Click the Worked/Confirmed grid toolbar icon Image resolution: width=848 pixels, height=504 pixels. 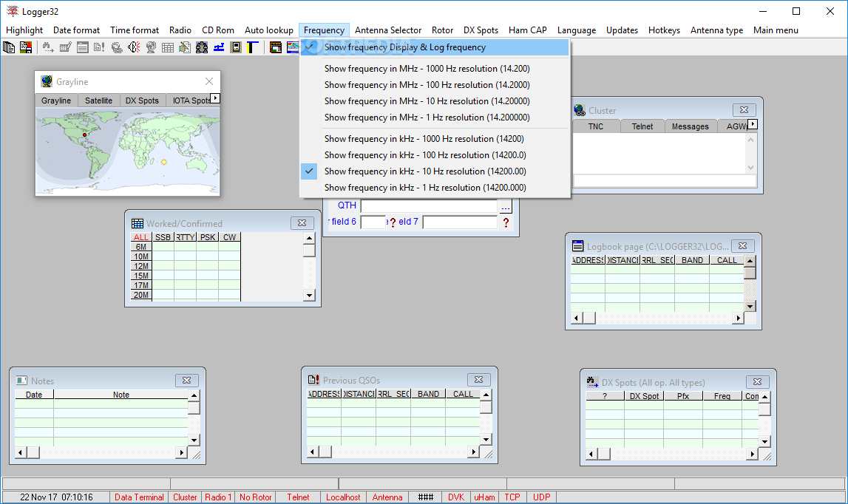coord(168,47)
